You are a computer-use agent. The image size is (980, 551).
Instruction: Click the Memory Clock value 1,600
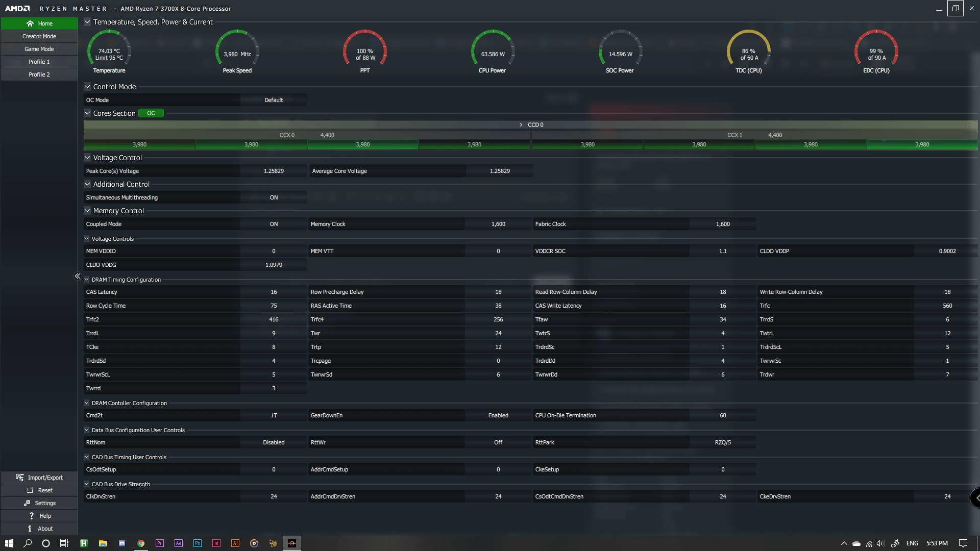tap(498, 224)
